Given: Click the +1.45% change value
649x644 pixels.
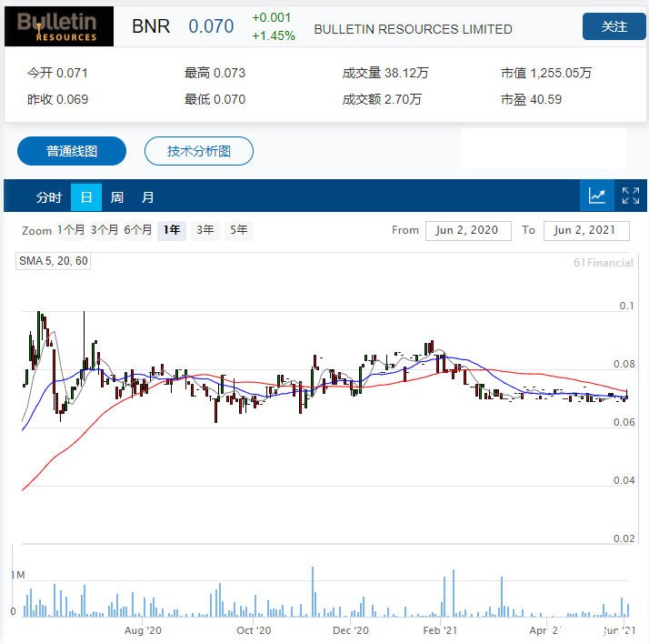Looking at the screenshot, I should point(274,36).
